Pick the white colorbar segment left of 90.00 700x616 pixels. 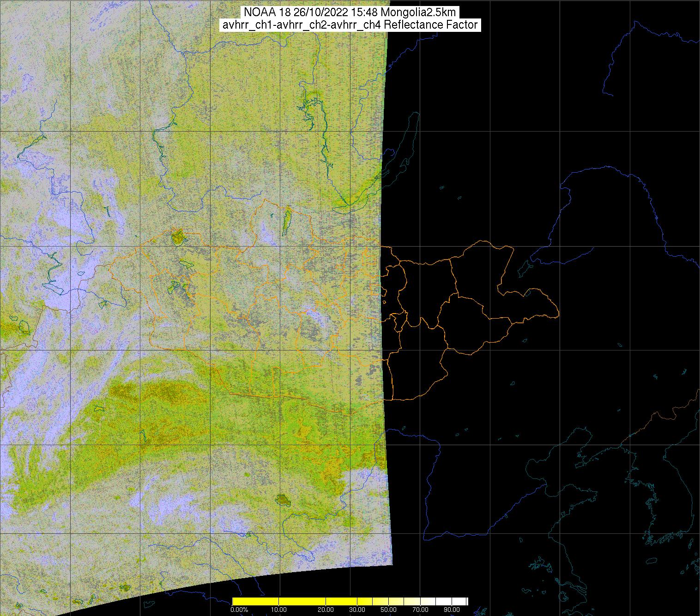[x=443, y=601]
